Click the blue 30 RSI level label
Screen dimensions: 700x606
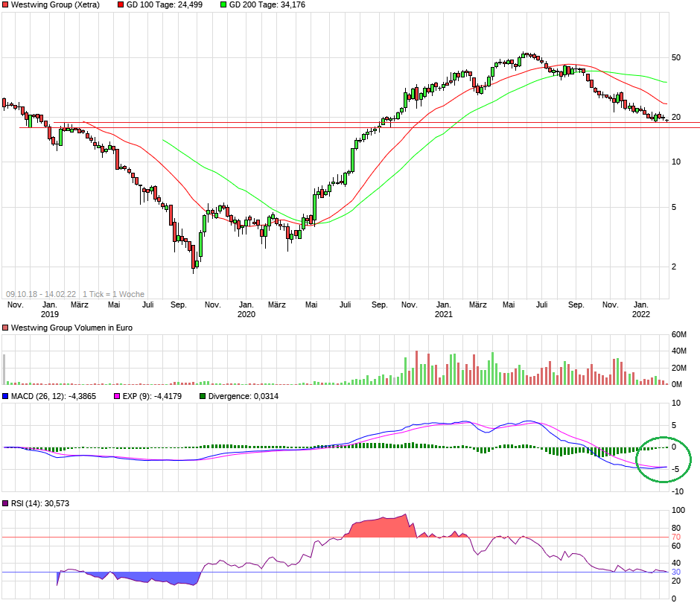(676, 572)
